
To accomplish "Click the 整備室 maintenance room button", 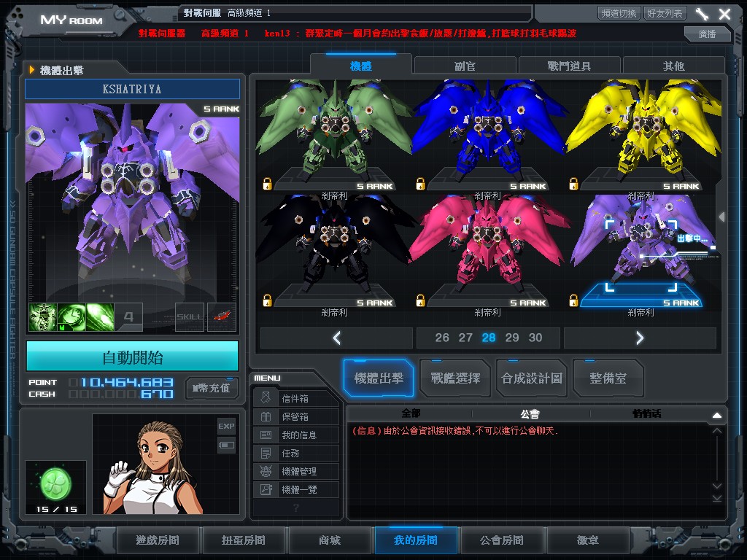I will 608,378.
